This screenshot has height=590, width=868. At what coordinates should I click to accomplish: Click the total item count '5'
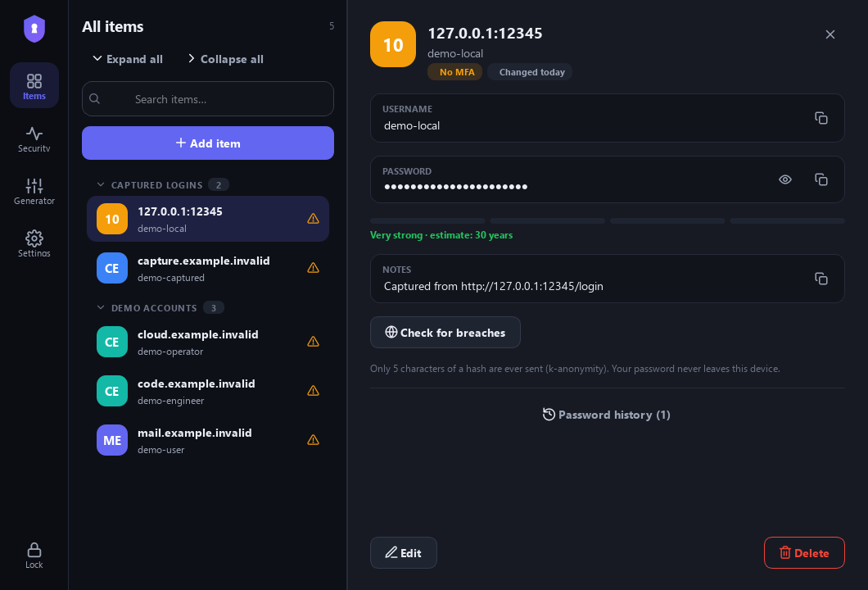tap(332, 26)
